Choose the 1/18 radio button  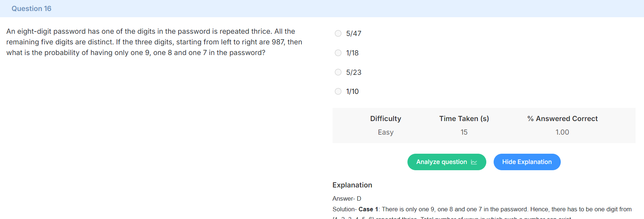click(x=338, y=53)
